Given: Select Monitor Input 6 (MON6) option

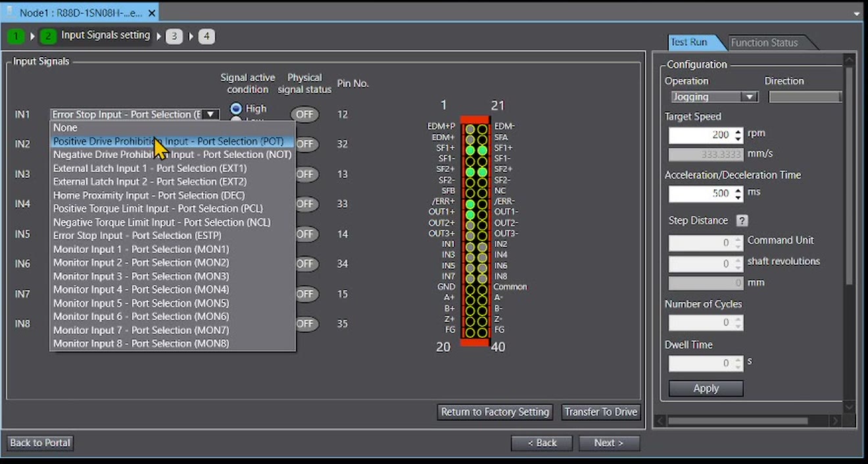Looking at the screenshot, I should pos(172,316).
